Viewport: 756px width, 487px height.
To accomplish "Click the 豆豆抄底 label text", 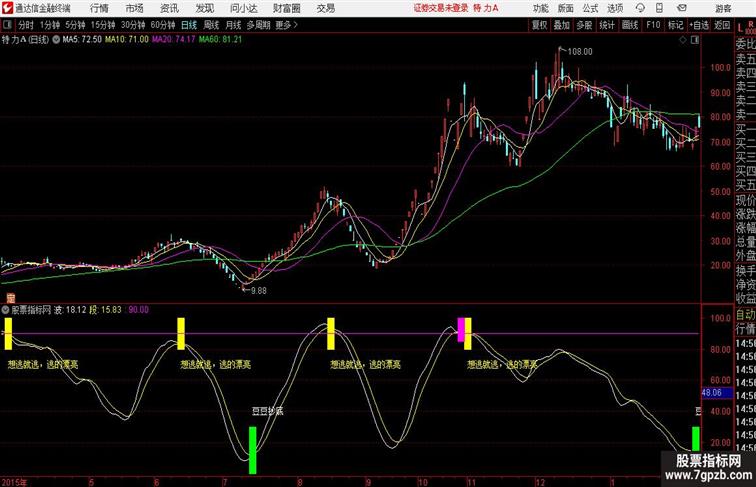I will (268, 411).
